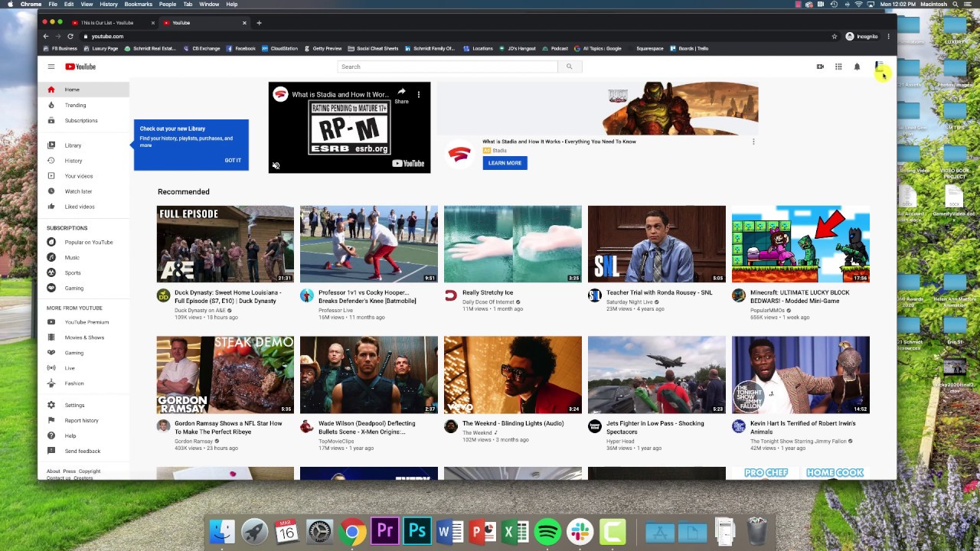
Task: Open the Squarespace bookmark
Action: click(x=649, y=48)
